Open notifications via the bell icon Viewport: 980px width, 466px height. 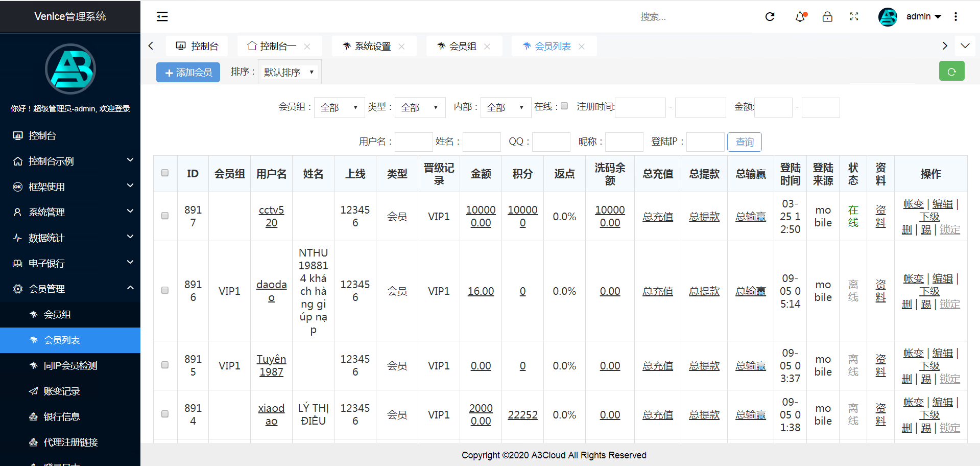[x=800, y=17]
